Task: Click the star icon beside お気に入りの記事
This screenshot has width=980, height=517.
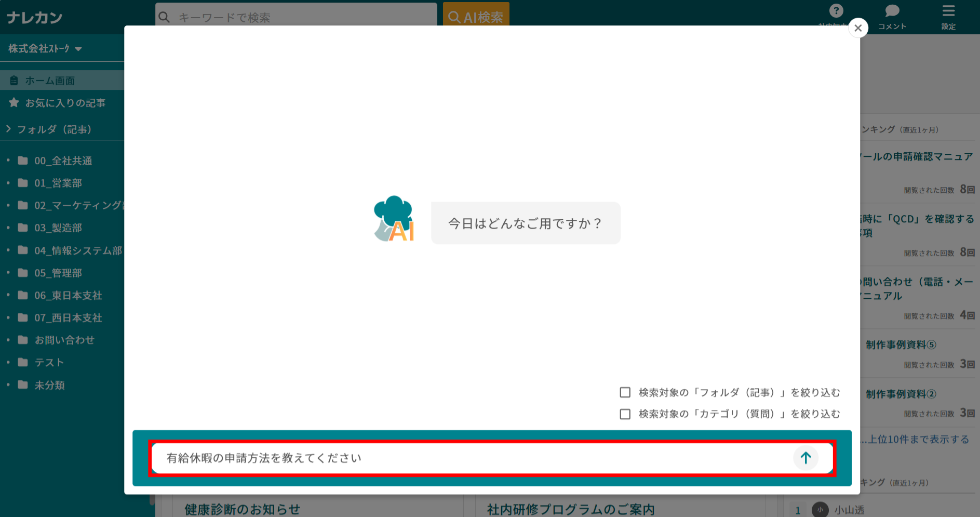Action: 14,102
